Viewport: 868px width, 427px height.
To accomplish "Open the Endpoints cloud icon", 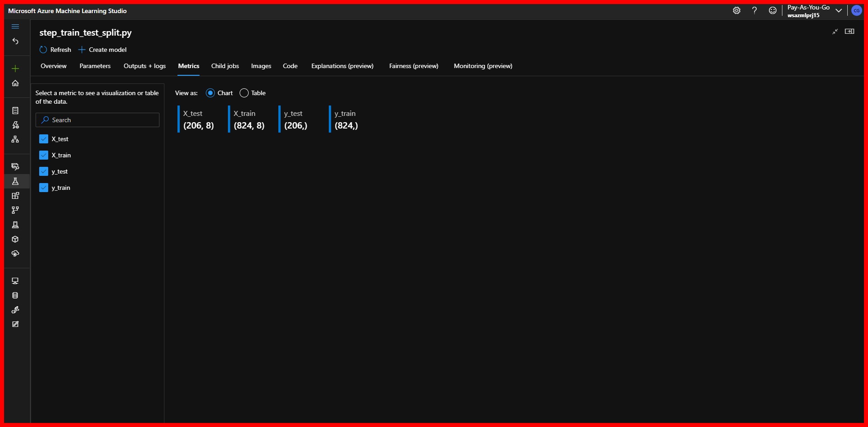I will coord(15,253).
